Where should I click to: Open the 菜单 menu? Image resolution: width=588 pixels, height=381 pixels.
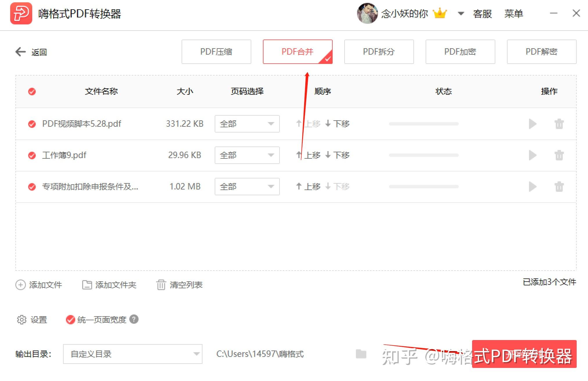coord(514,14)
